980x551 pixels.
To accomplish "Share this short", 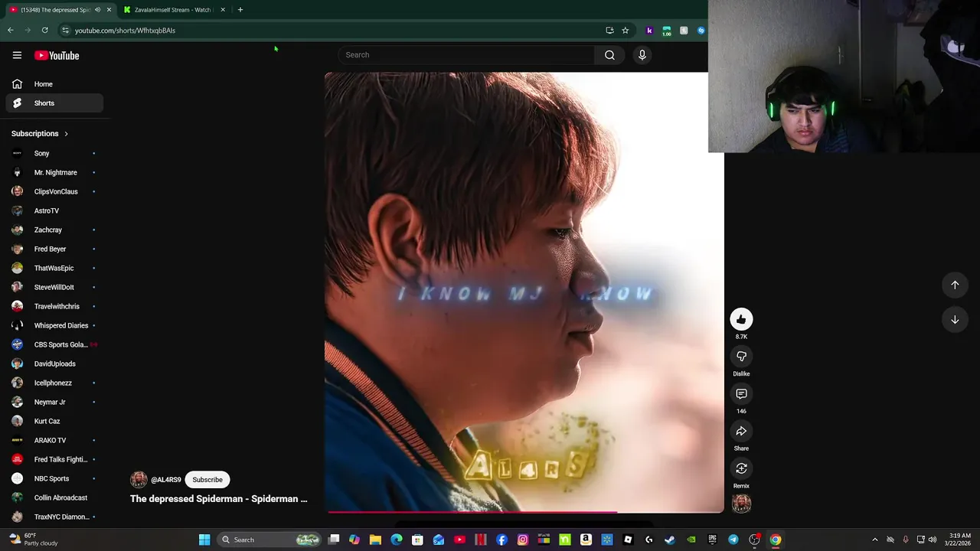I will pos(741,432).
